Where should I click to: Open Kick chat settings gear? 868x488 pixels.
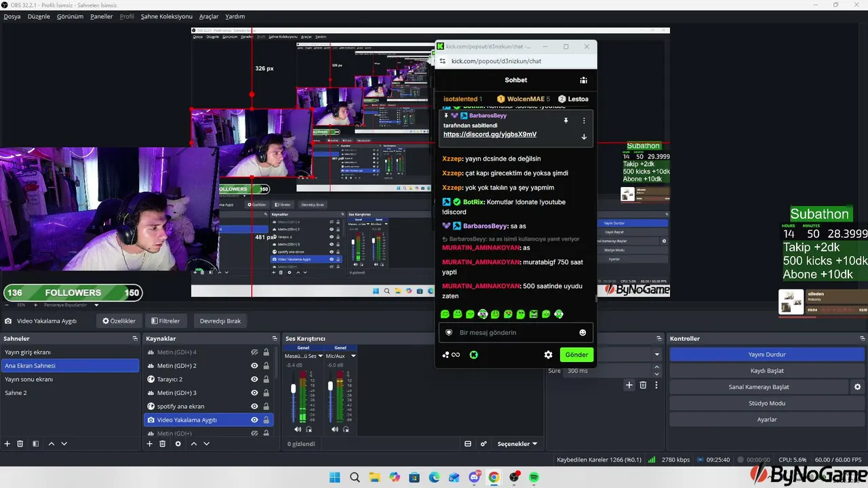548,354
